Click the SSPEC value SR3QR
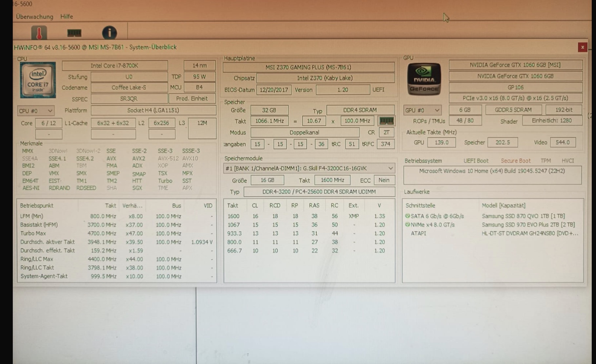Image resolution: width=596 pixels, height=364 pixels. (129, 99)
